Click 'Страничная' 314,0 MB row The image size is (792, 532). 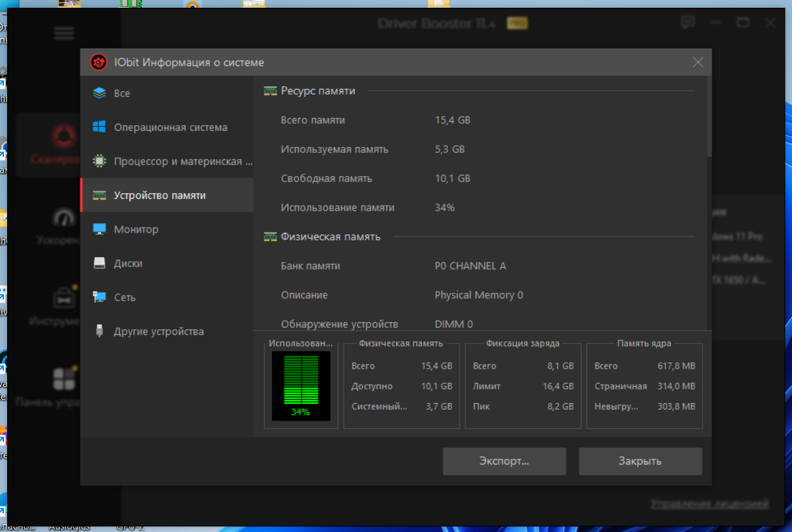click(645, 386)
